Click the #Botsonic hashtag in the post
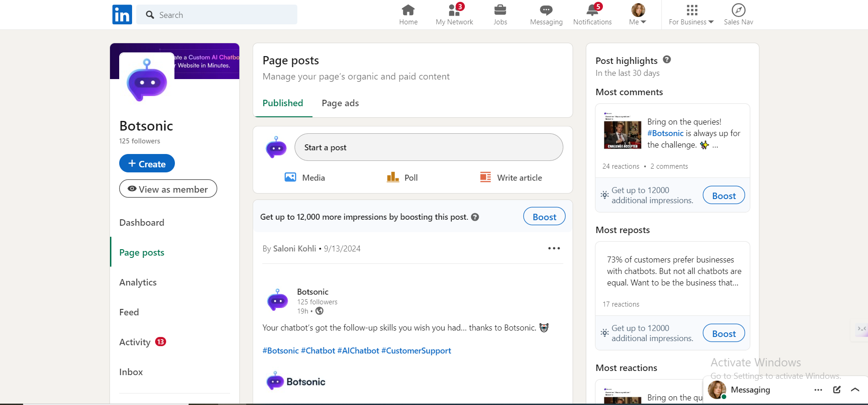868x405 pixels. [x=281, y=351]
